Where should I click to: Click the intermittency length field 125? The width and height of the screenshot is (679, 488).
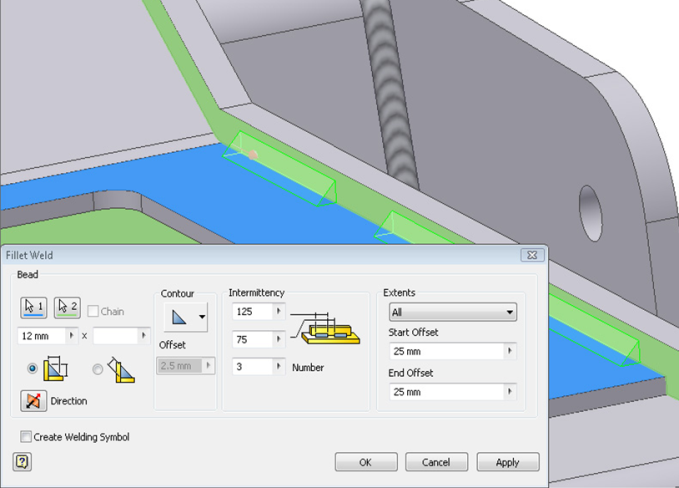click(x=253, y=312)
